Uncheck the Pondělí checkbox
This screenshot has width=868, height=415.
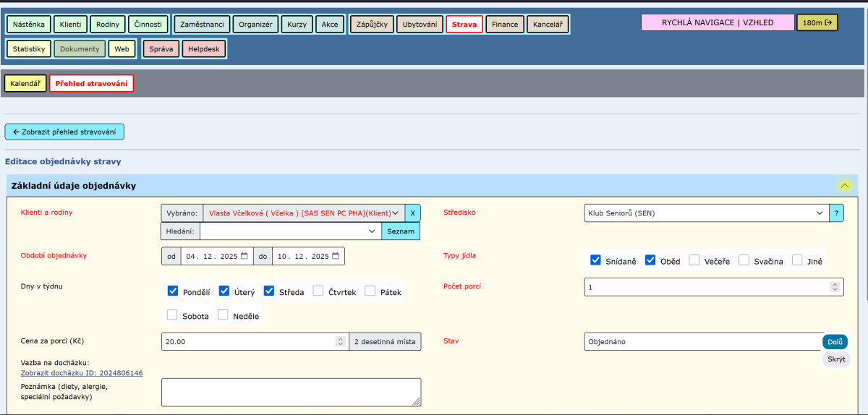(x=173, y=291)
